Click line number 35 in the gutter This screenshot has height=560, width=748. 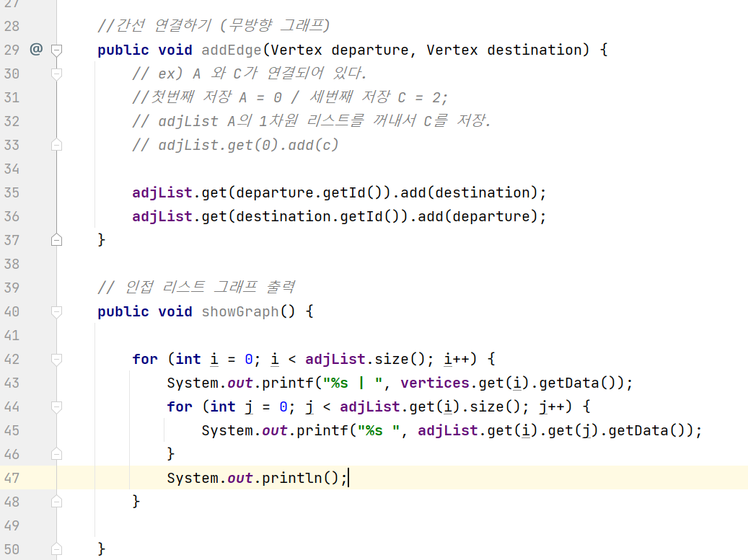[12, 192]
